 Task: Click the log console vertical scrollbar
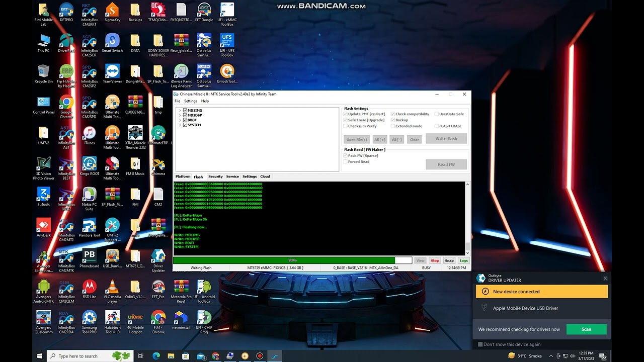coord(467,218)
